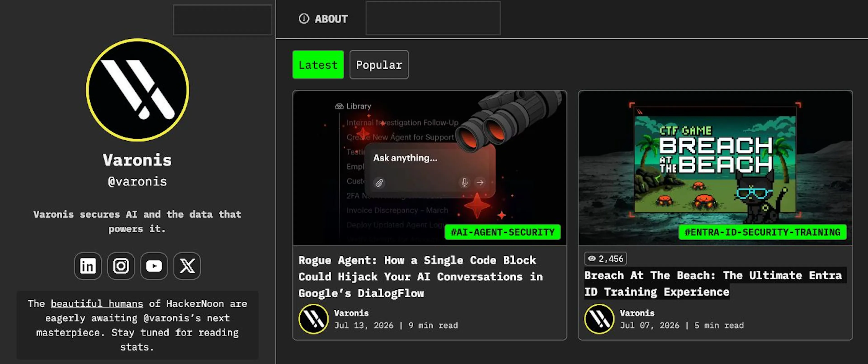Screen dimensions: 868x364
Task: Click the profile bio about securing AI
Action: click(137, 221)
